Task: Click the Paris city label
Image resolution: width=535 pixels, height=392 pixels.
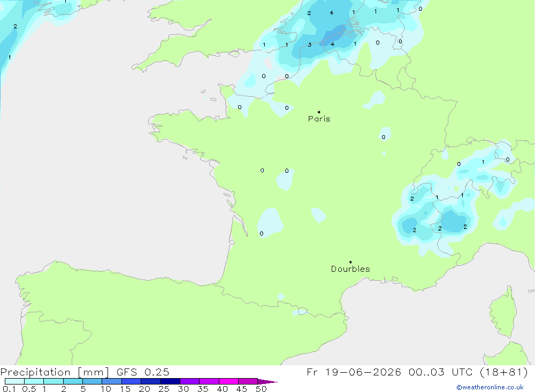Action: pyautogui.click(x=319, y=119)
